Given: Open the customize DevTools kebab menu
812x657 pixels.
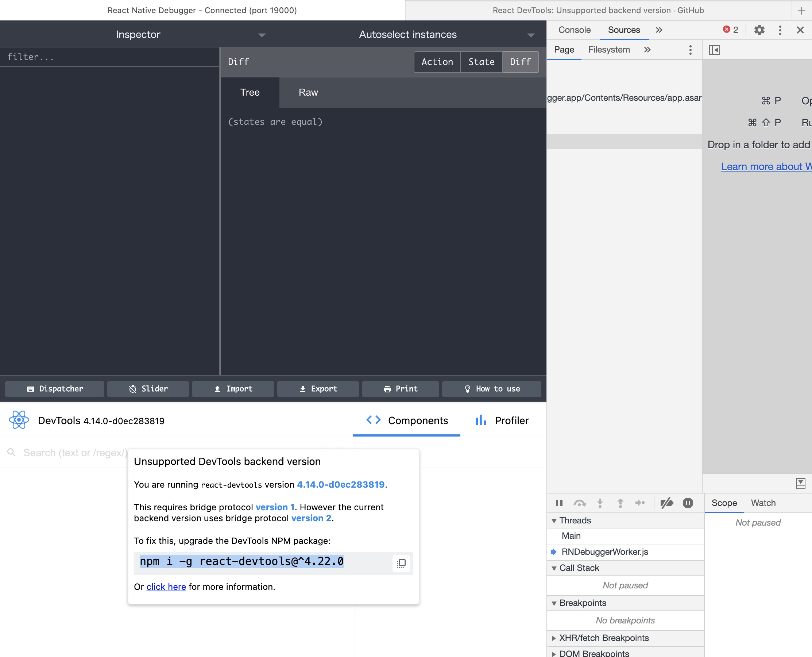Looking at the screenshot, I should (780, 30).
